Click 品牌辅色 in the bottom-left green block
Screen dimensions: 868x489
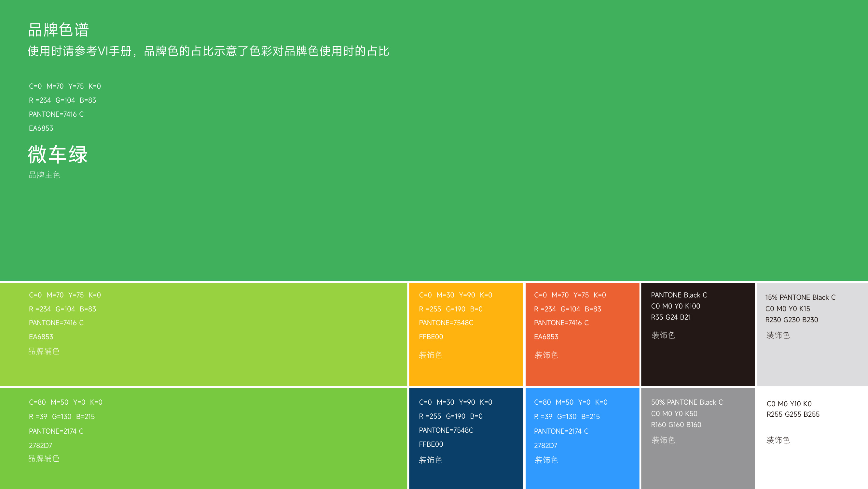[x=44, y=458]
